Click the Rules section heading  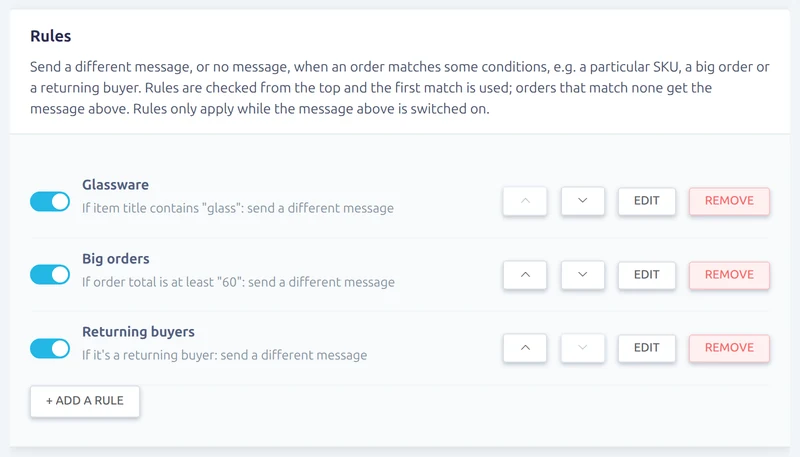tap(51, 36)
